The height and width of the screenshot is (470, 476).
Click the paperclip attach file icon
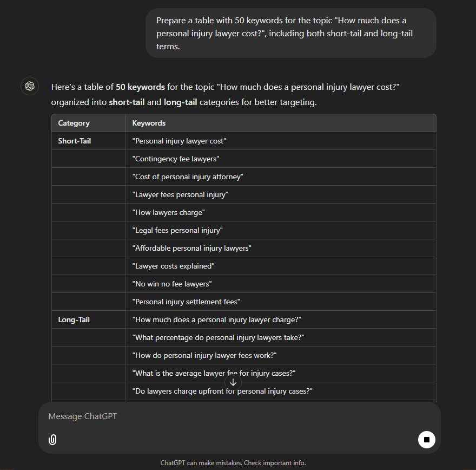[52, 440]
